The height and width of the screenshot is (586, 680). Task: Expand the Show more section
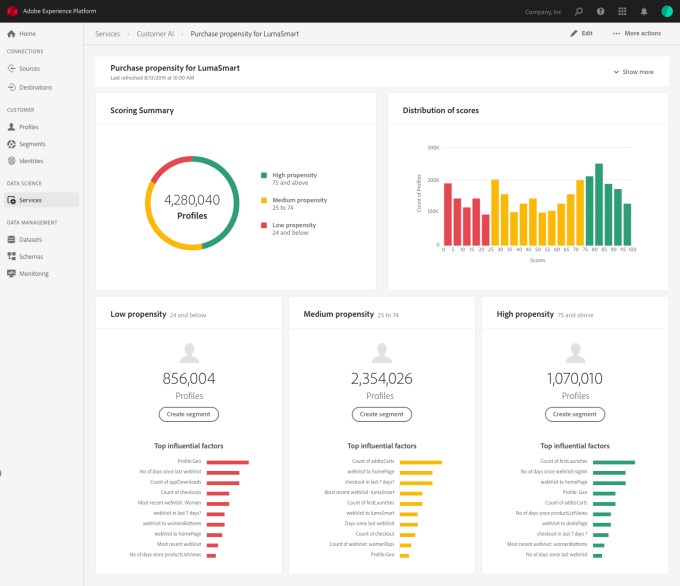point(633,72)
